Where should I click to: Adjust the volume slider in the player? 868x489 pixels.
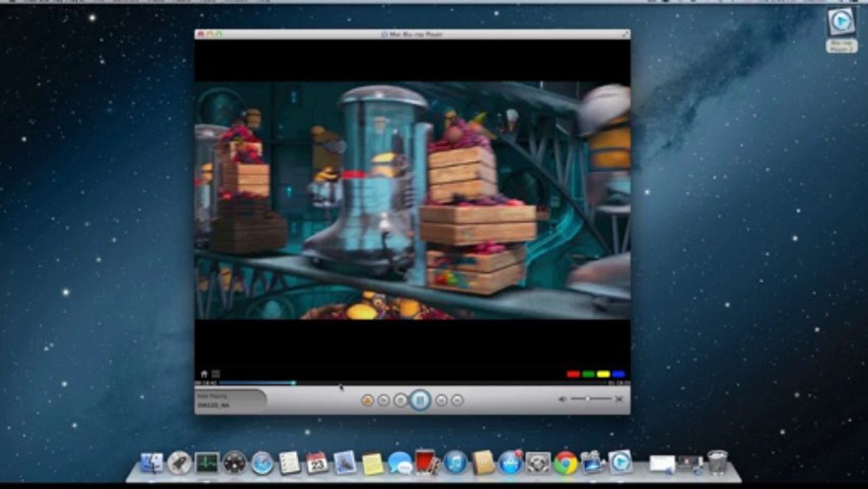click(x=590, y=399)
